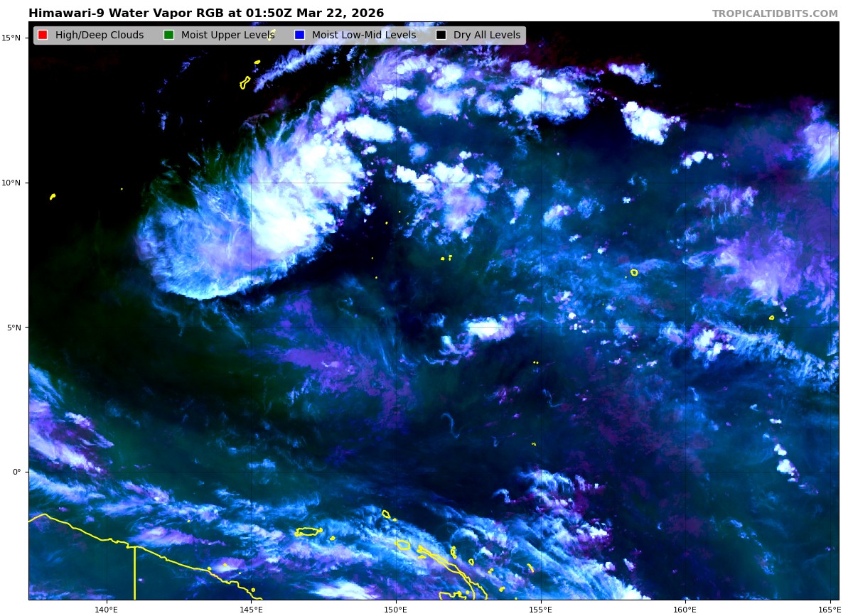The width and height of the screenshot is (853, 616).
Task: Select the 'High/Deep Clouds' legend label
Action: point(100,36)
